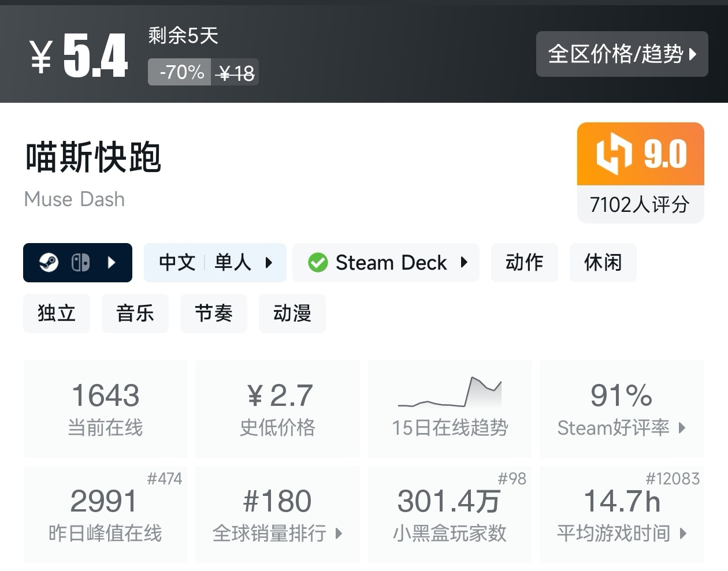View the 7102人评分 rating count
This screenshot has width=728, height=571.
pos(640,204)
